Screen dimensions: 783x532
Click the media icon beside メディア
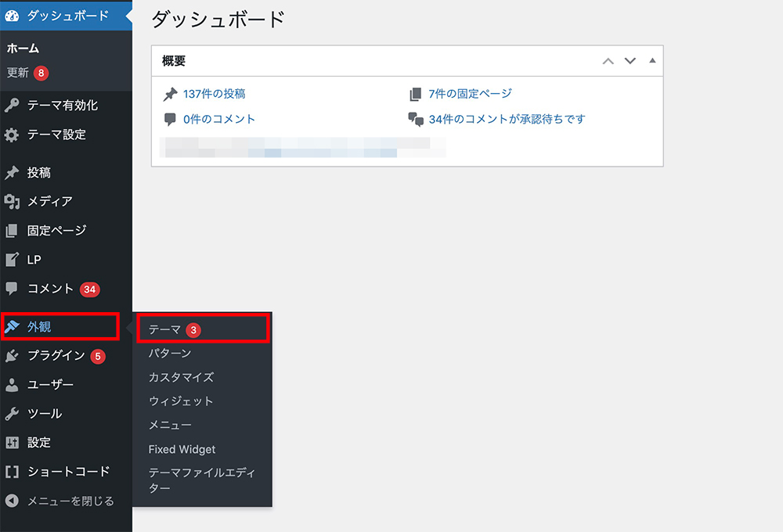(12, 202)
